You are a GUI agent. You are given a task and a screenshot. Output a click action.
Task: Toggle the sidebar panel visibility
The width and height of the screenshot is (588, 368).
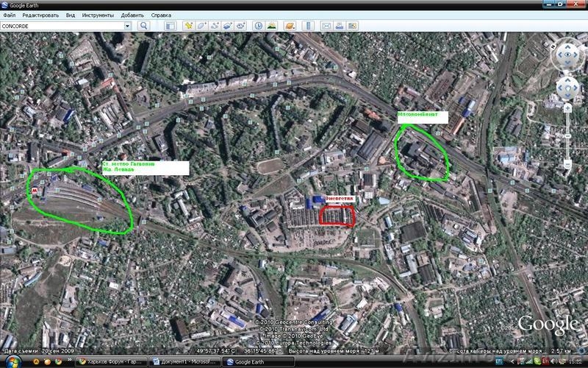(169, 26)
